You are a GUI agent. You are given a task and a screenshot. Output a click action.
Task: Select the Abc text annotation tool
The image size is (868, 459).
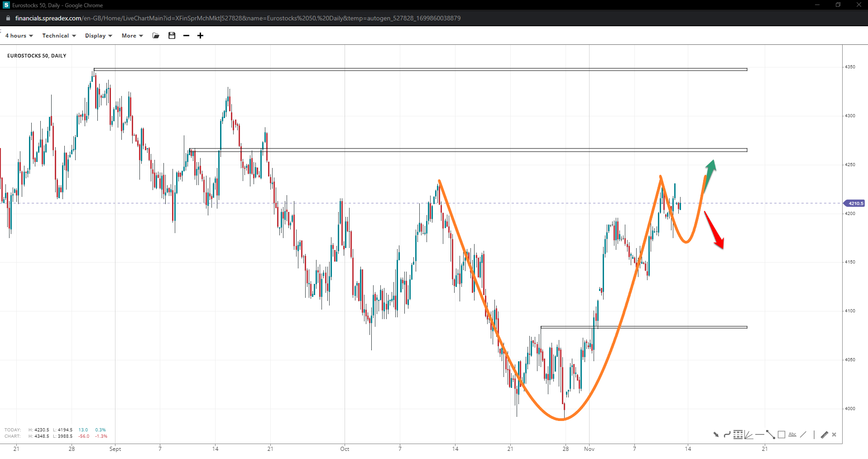click(x=792, y=435)
